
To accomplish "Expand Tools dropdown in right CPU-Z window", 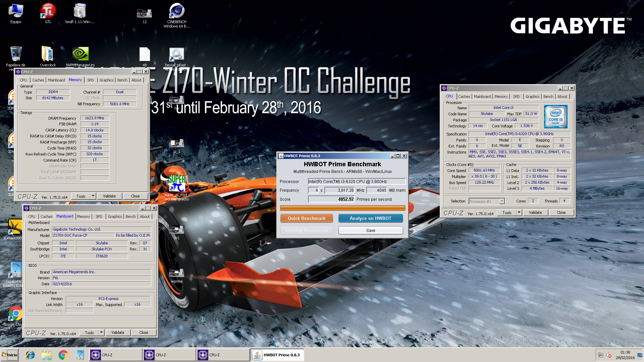I will point(519,213).
